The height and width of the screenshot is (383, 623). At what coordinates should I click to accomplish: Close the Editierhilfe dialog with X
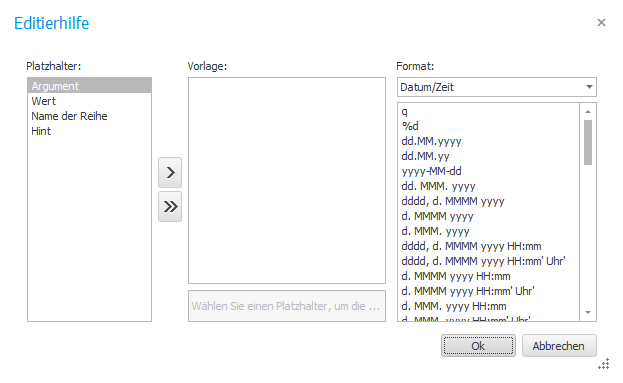(601, 23)
